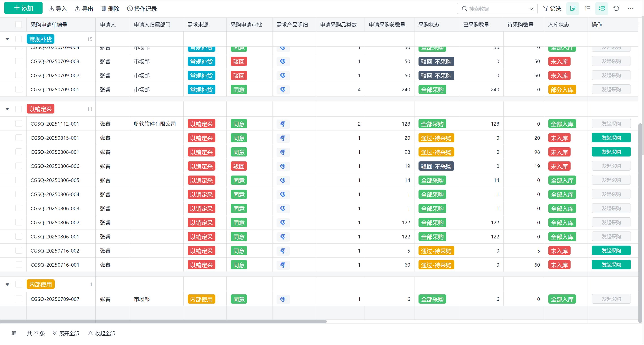This screenshot has height=345, width=644.
Task: Click the row numbering icon in the footer
Action: (14, 333)
